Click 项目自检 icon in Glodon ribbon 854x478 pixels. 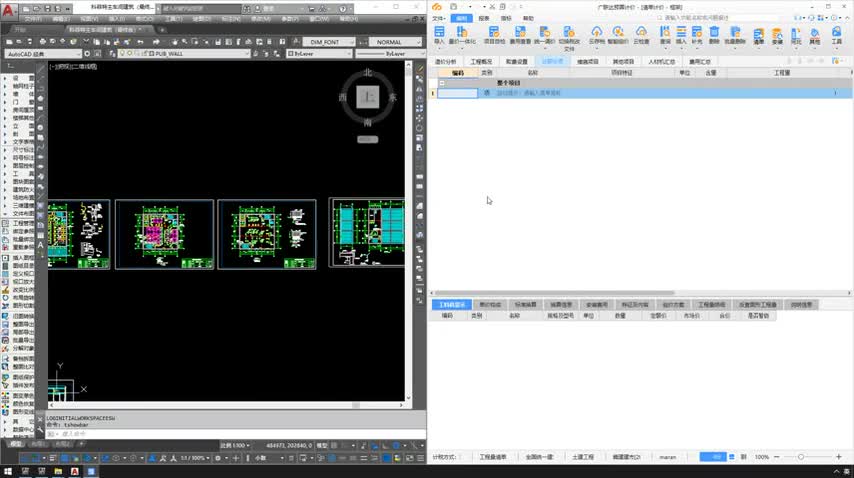point(494,34)
